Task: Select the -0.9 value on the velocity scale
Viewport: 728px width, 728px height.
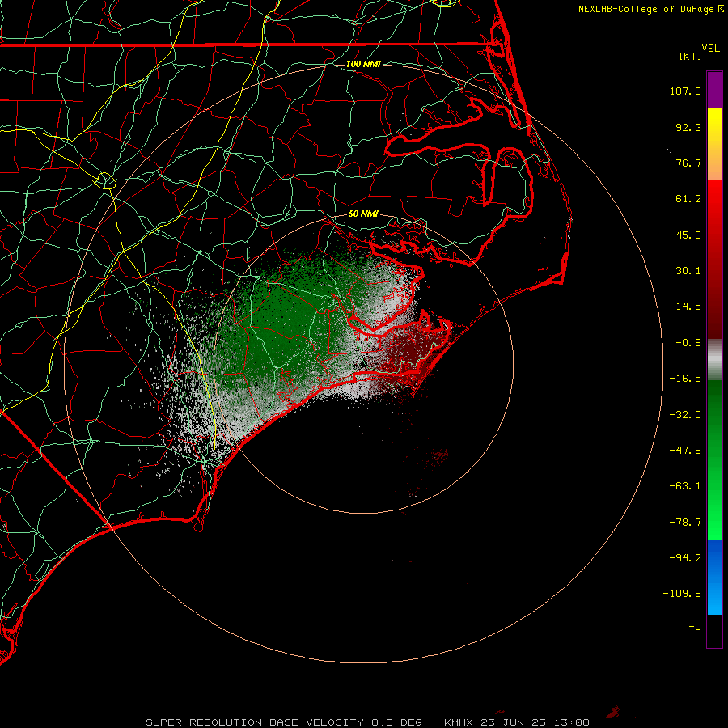Action: [688, 343]
